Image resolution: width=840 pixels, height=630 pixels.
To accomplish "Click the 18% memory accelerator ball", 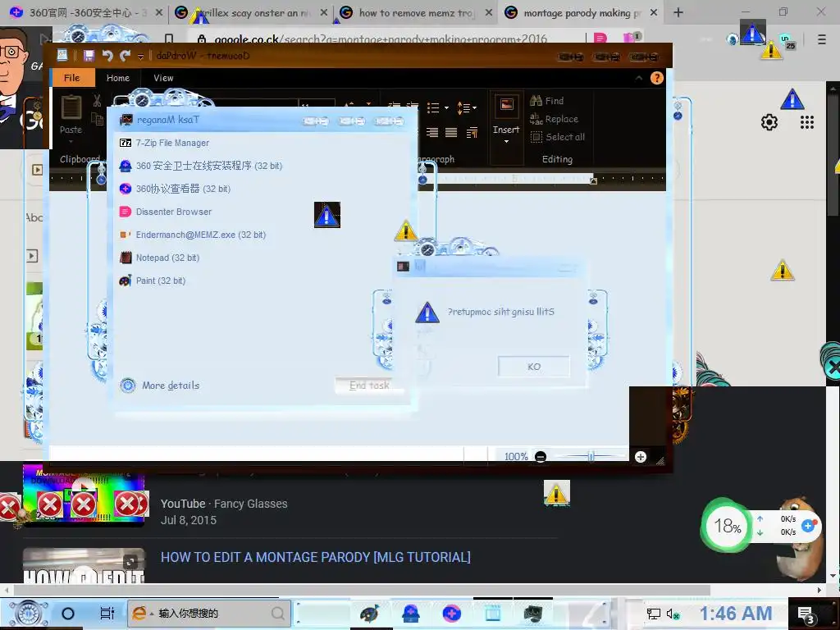I will [x=727, y=526].
